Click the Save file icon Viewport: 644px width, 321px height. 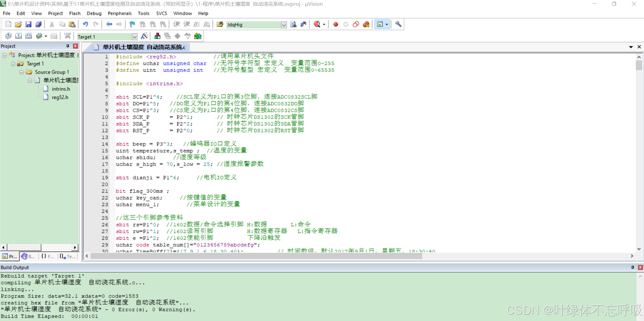pyautogui.click(x=28, y=25)
